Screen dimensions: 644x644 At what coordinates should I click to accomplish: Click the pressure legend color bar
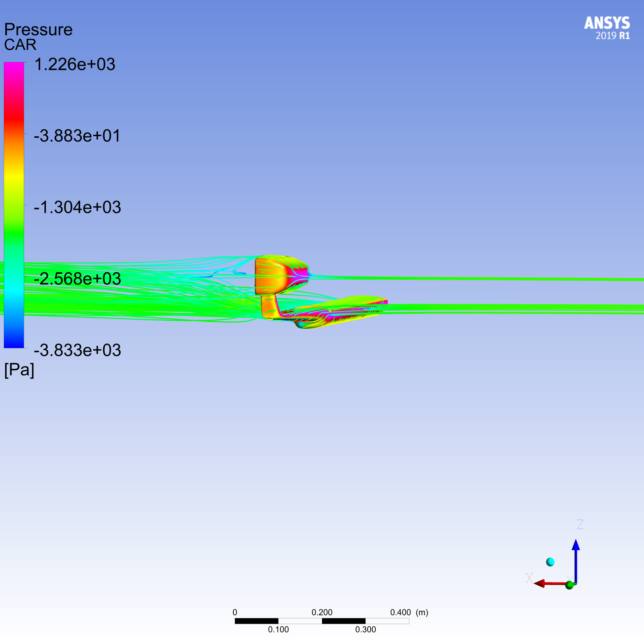click(x=14, y=205)
